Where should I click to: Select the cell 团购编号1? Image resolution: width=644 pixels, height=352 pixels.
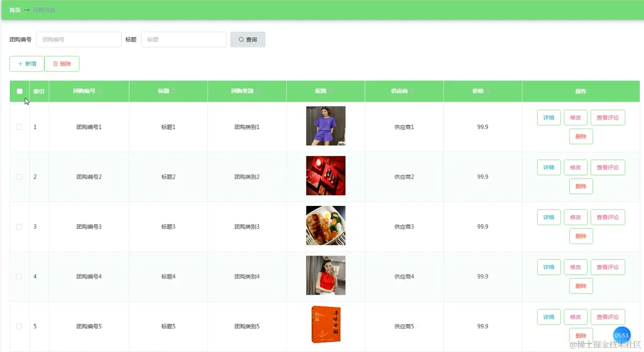(89, 127)
